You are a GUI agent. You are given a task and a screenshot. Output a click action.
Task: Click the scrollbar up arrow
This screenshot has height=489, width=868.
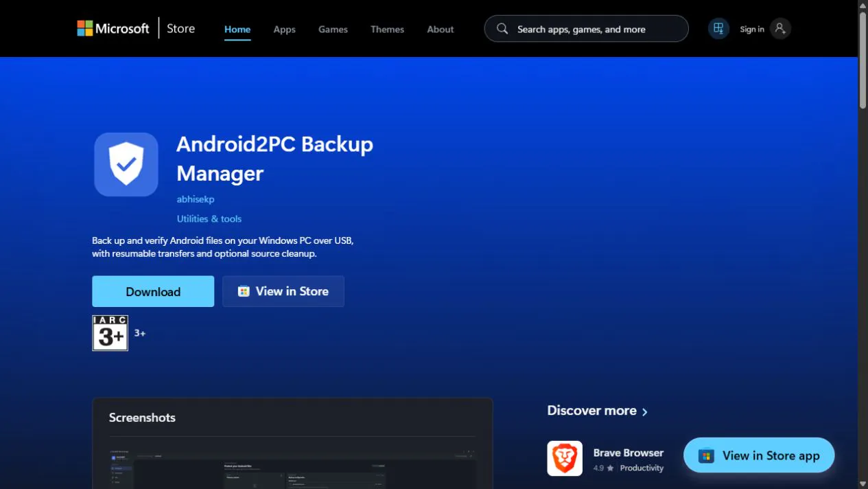(x=863, y=5)
